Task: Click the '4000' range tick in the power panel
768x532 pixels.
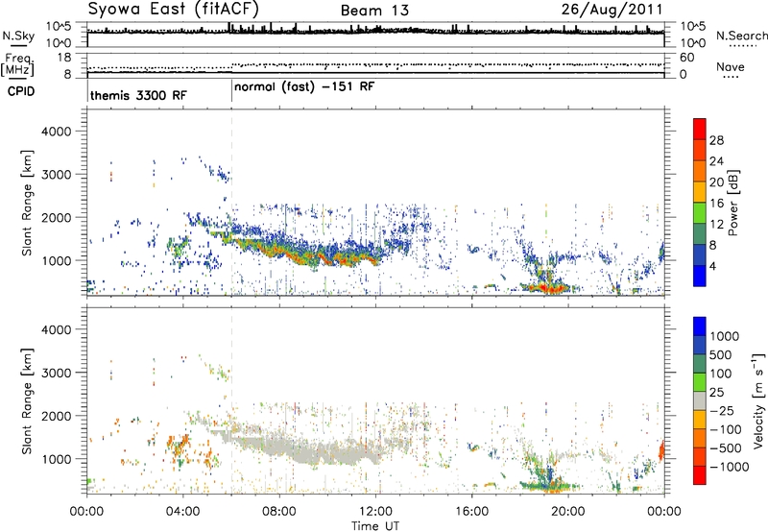Action: pos(57,132)
